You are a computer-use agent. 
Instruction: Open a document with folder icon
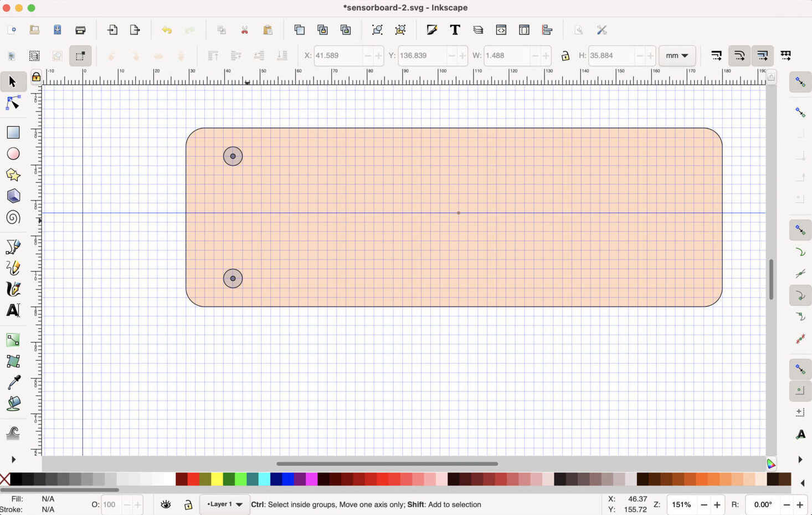(x=34, y=30)
